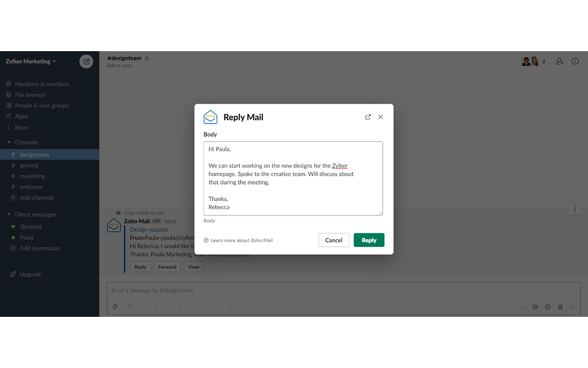Click View under Zoho Mail message

point(193,267)
